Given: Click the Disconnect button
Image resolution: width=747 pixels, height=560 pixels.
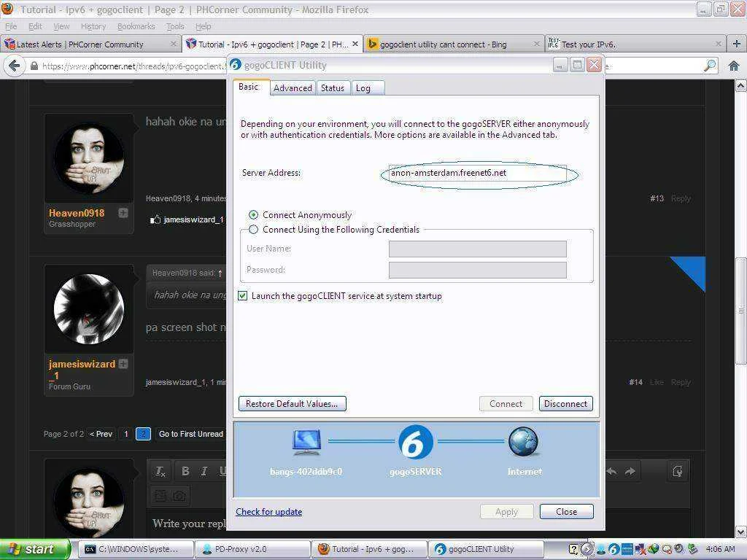Looking at the screenshot, I should (566, 404).
